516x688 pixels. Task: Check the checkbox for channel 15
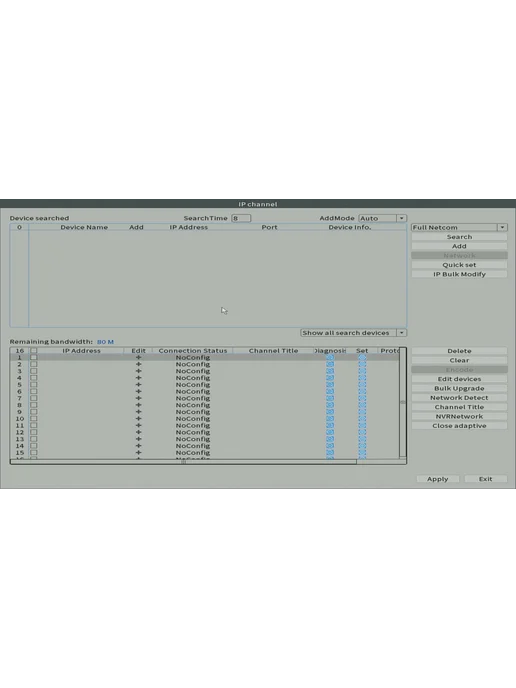(34, 453)
